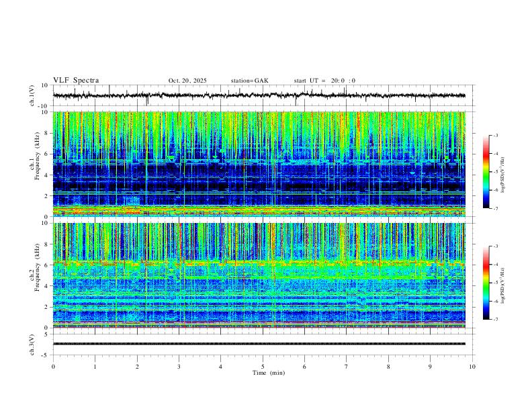
Task: Click the "-3" tick on ch.2 colorbar
Action: [495, 246]
